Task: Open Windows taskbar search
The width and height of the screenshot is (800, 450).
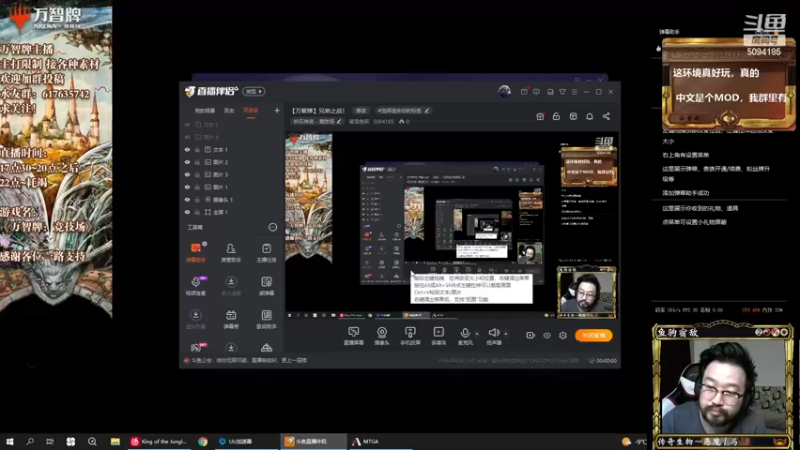Action: [x=30, y=441]
